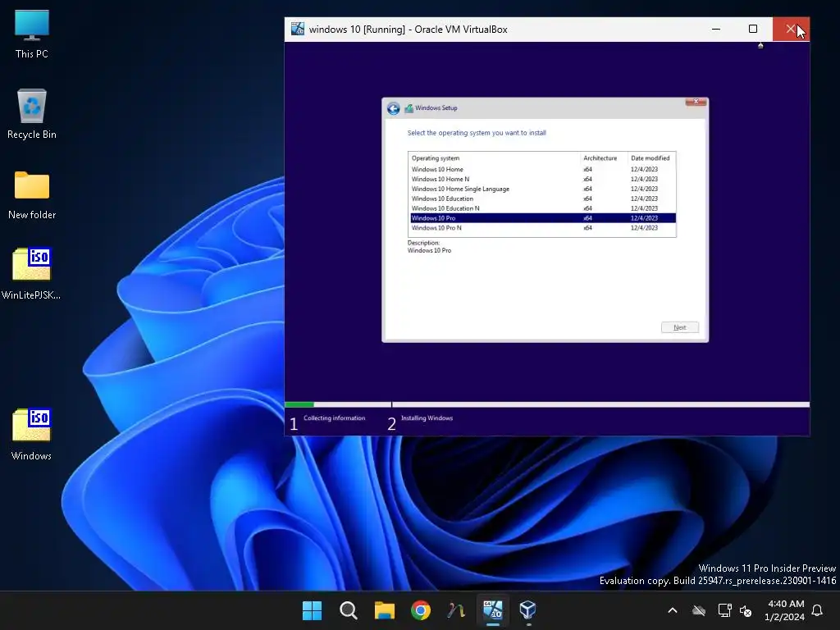
Task: Click the Date modified column header
Action: 651,158
